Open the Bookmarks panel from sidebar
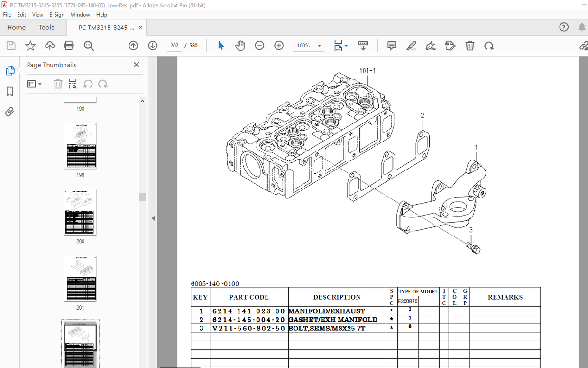 [x=10, y=91]
